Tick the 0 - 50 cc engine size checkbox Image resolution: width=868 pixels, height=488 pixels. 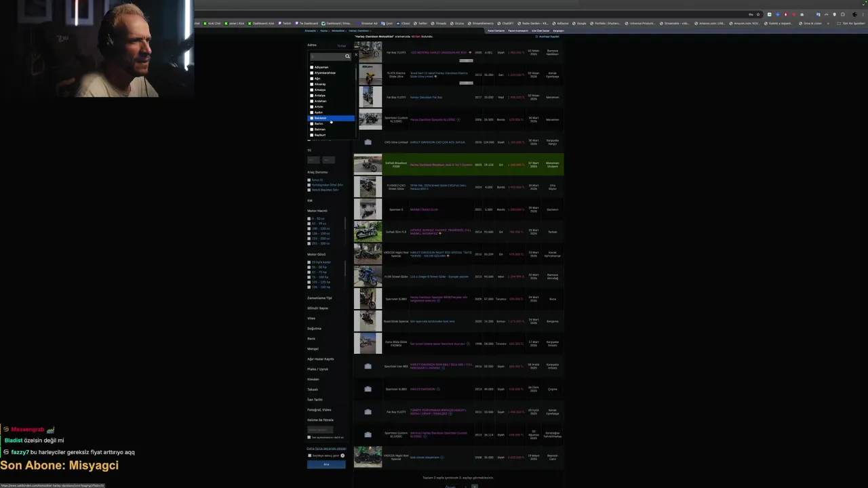click(x=309, y=219)
